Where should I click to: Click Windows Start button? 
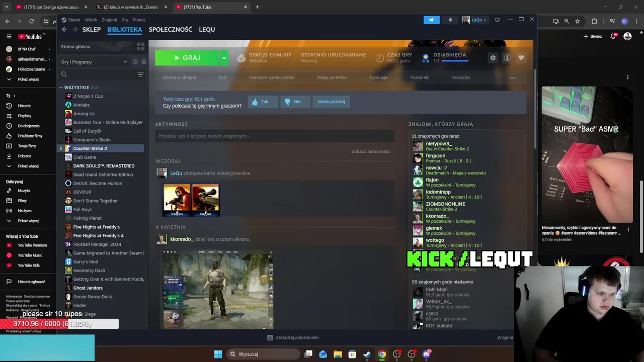[x=218, y=354]
